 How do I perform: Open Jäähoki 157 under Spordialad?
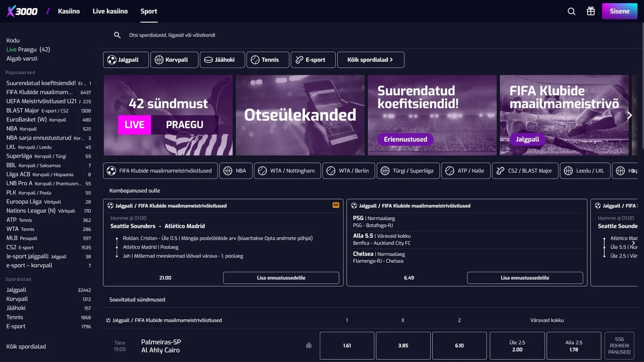49,308
